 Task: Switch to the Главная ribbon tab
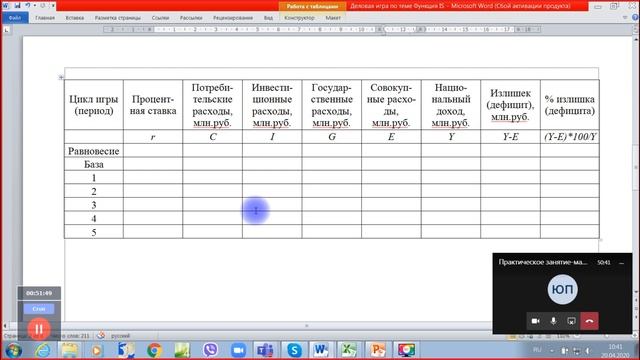[45, 18]
